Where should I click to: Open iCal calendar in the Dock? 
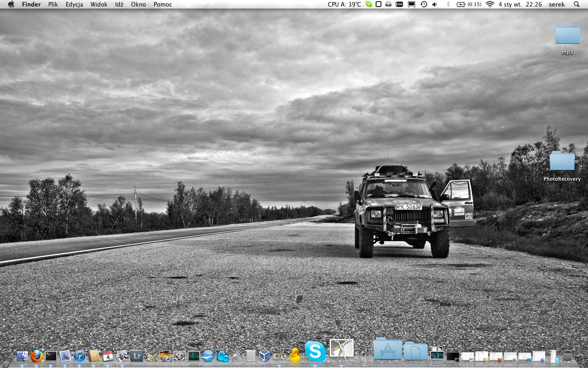[108, 356]
